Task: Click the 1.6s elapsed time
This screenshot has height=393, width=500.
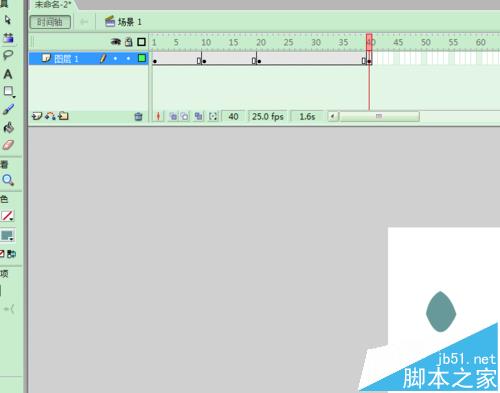Action: click(x=307, y=116)
